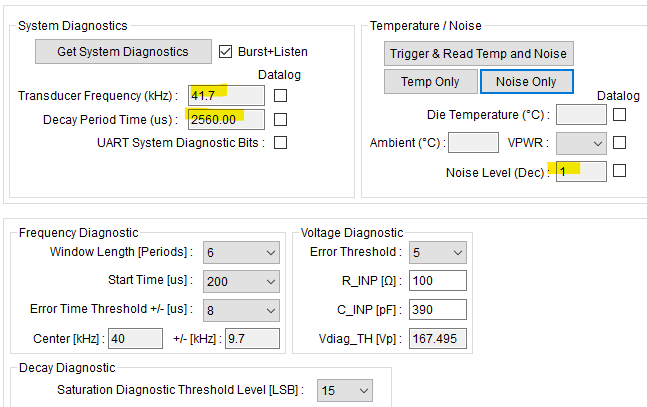Click the Get System Diagnostics button
The image size is (647, 407).
123,52
